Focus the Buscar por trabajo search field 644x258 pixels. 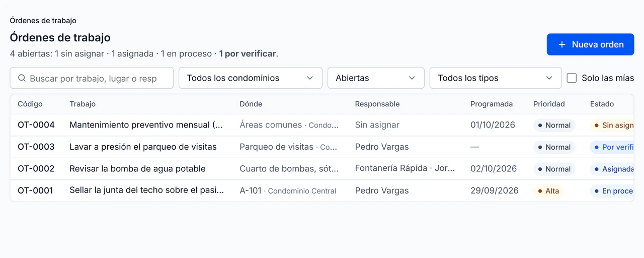point(92,78)
